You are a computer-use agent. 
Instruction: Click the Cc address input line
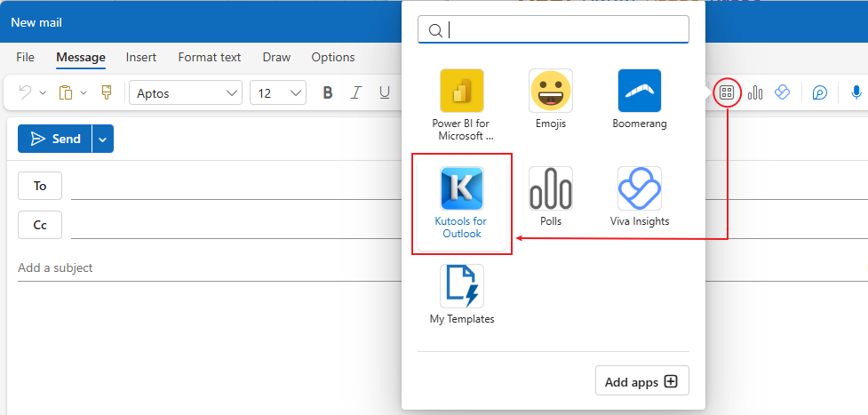237,226
